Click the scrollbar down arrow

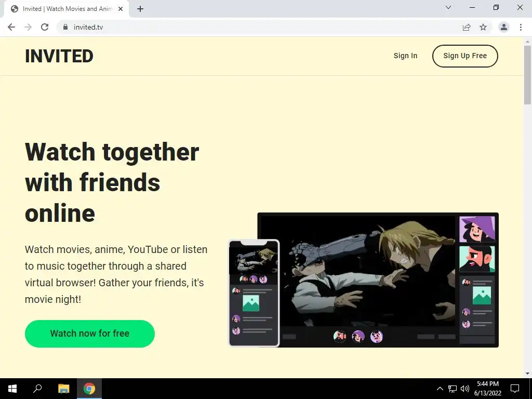(527, 374)
